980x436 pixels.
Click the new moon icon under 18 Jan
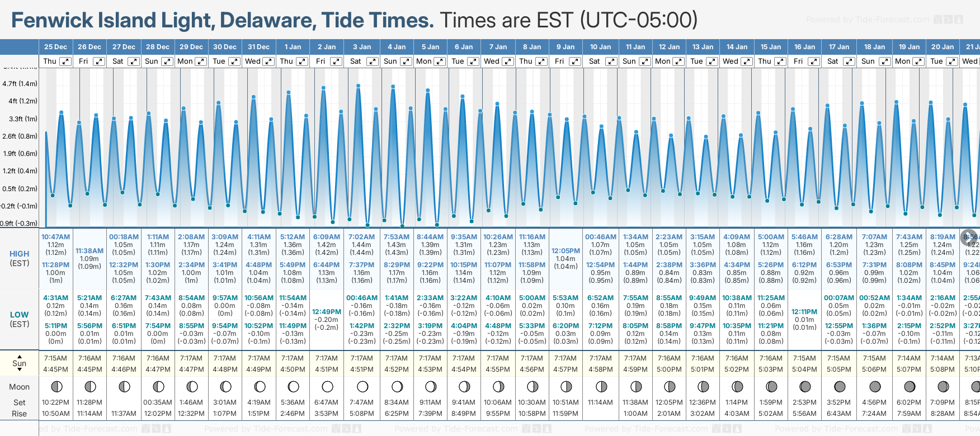875,386
